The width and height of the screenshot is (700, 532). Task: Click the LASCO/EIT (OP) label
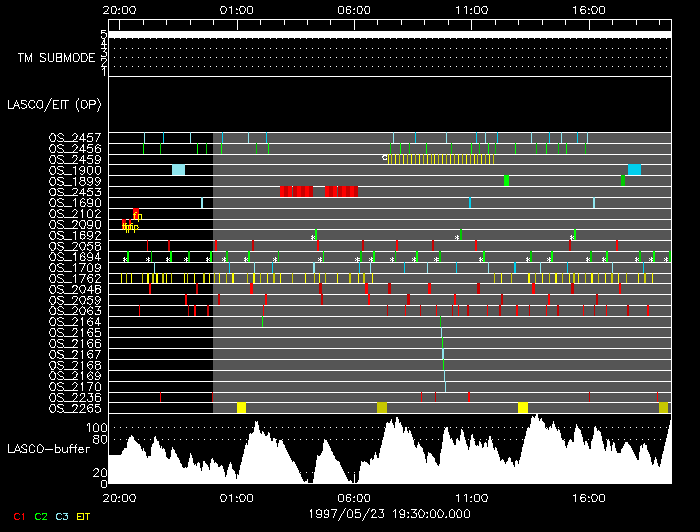coord(54,105)
